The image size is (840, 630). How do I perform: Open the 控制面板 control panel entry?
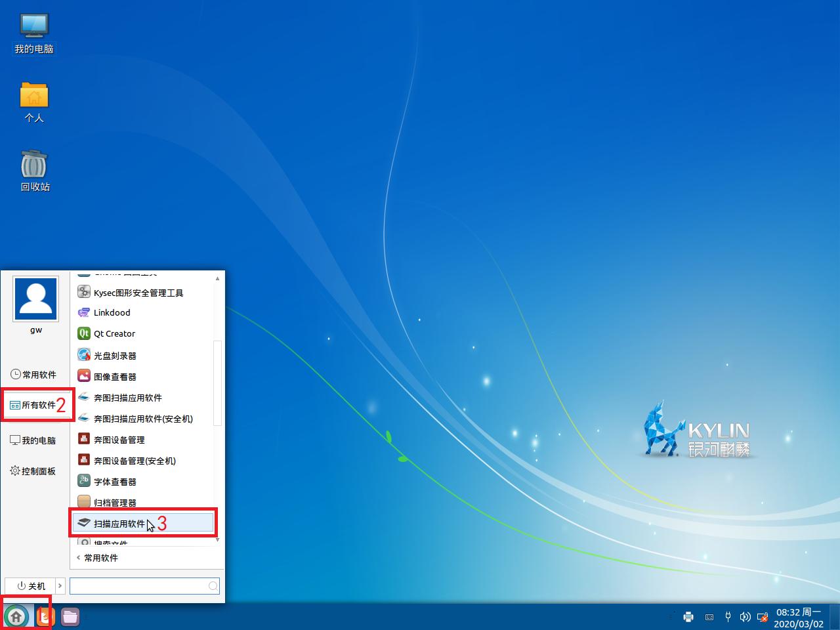pyautogui.click(x=36, y=471)
